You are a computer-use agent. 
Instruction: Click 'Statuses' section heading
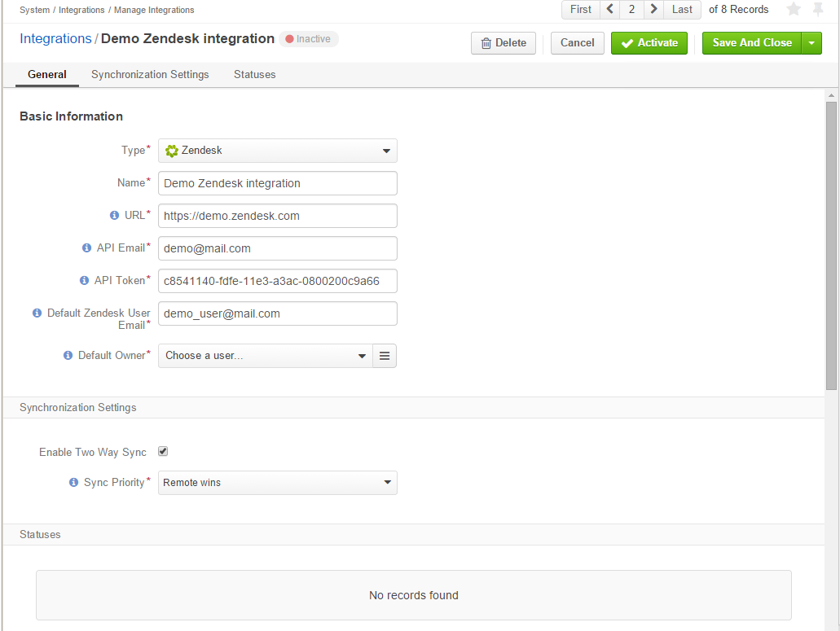click(40, 535)
